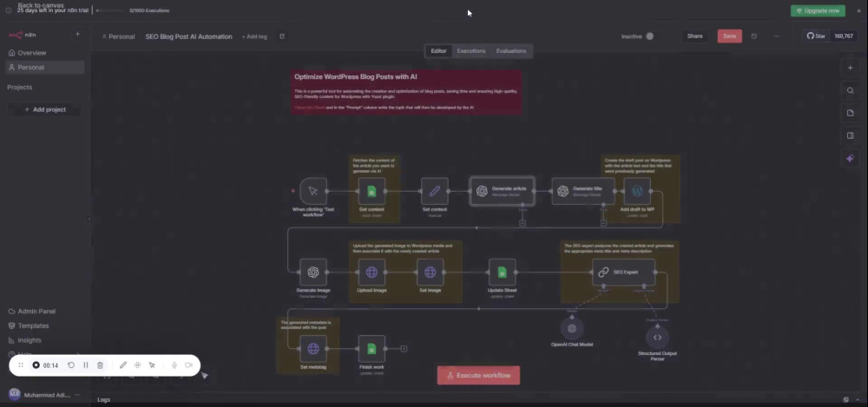Click the icon beside Add tag
This screenshot has width=868, height=407.
pyautogui.click(x=282, y=36)
